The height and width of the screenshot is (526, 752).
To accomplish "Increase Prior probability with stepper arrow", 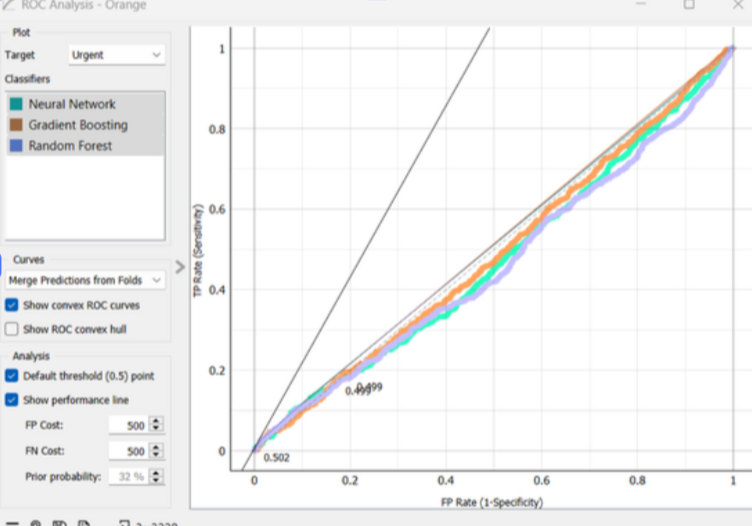I will click(x=156, y=472).
